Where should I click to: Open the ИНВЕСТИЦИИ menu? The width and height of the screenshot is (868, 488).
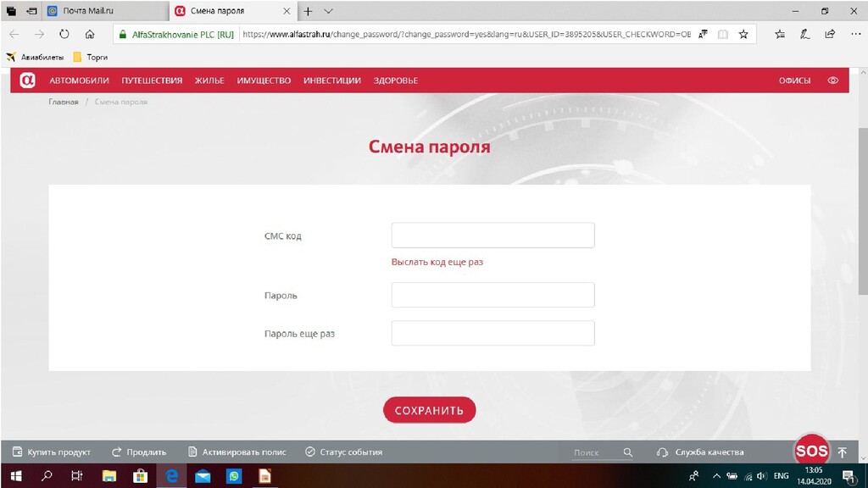(332, 80)
